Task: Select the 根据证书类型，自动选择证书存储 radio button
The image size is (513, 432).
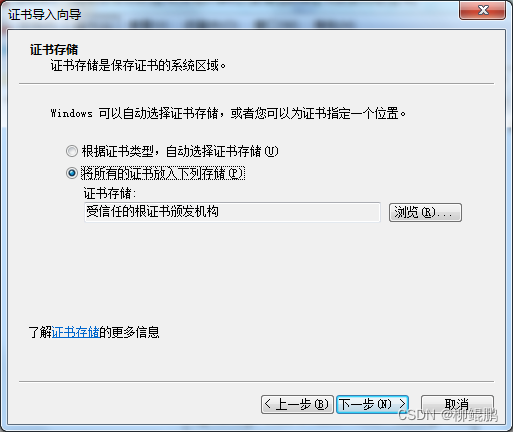Action: (x=72, y=151)
